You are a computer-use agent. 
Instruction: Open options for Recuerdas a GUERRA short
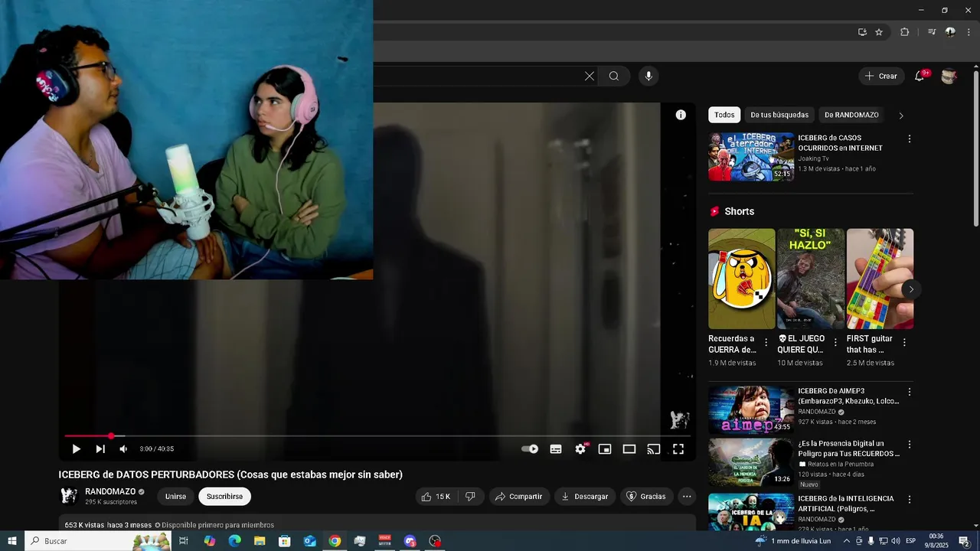766,343
